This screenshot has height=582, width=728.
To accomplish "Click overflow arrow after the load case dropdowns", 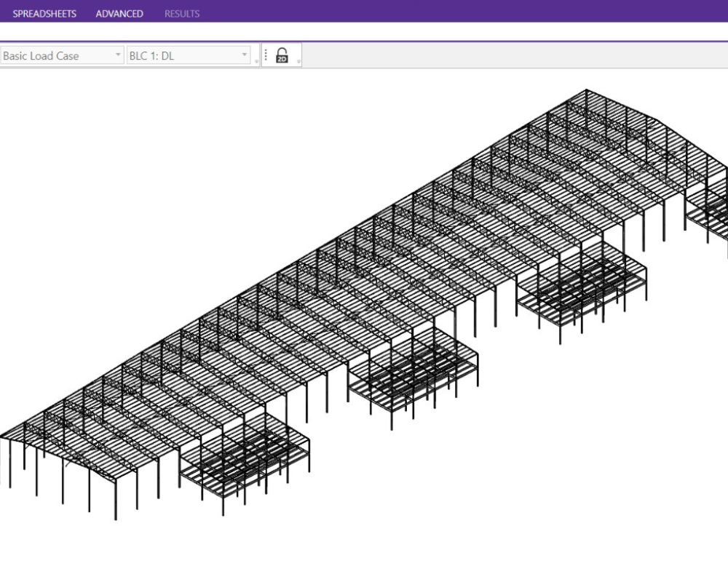I will pyautogui.click(x=256, y=62).
